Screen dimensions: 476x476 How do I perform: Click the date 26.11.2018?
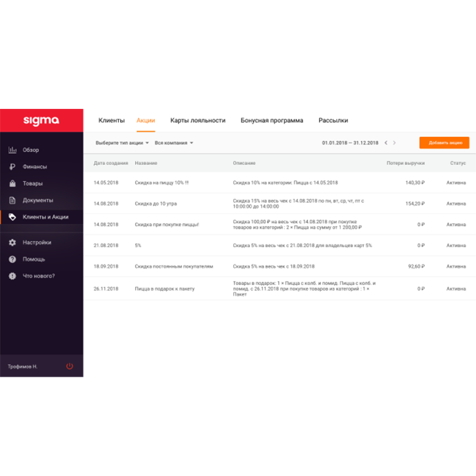click(106, 289)
